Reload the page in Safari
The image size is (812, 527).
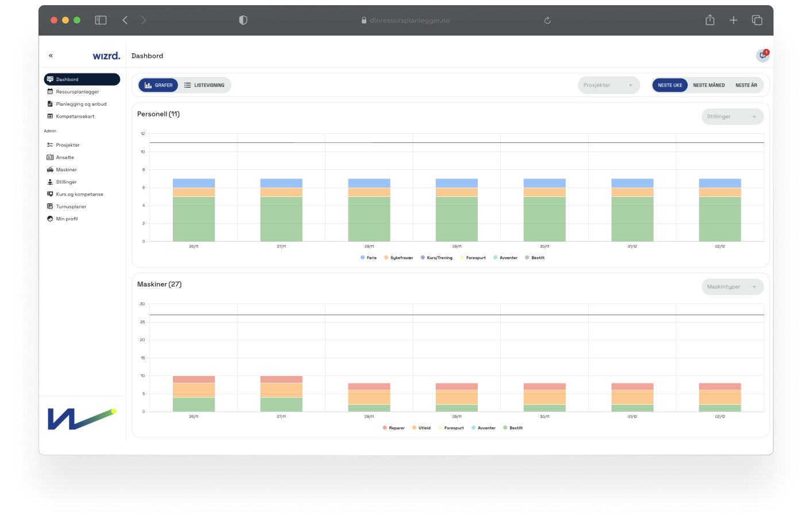(x=547, y=20)
